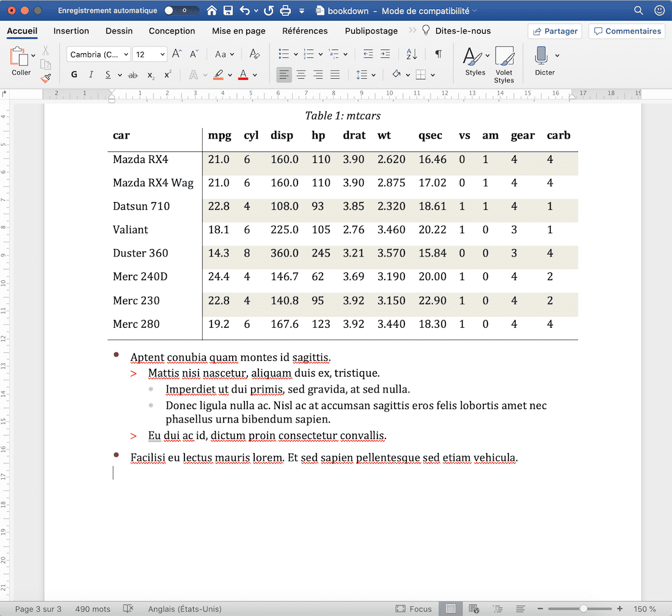Center align the paragraph
672x616 pixels.
[x=301, y=75]
